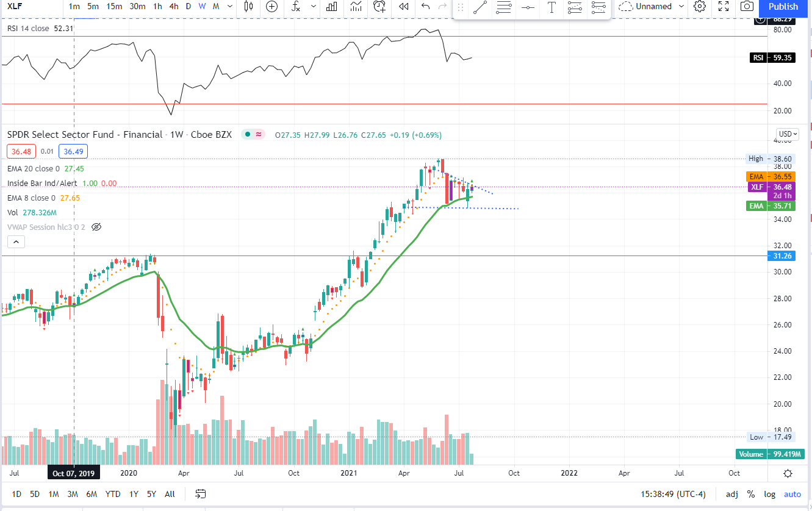The image size is (812, 511).
Task: Open chart settings gear icon
Action: tap(700, 7)
